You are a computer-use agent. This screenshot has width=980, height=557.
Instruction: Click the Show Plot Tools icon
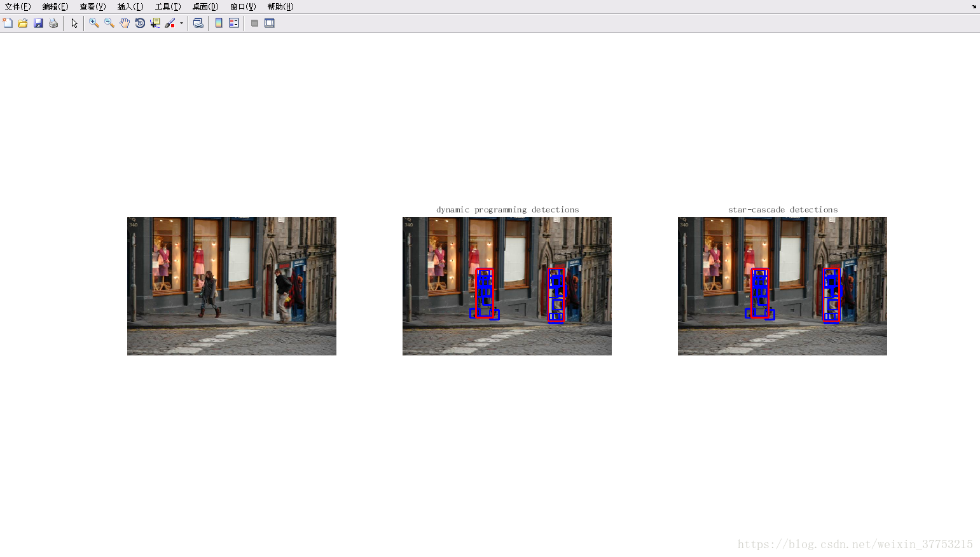pos(270,23)
